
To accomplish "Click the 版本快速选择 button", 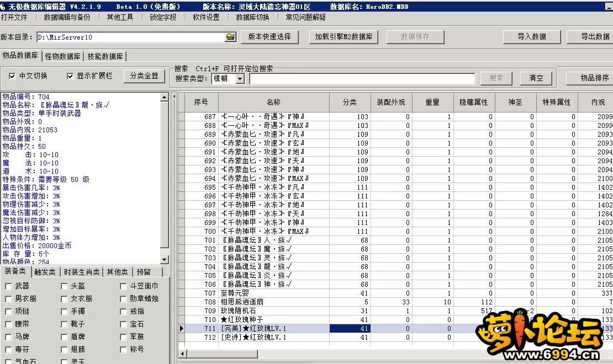I will (x=269, y=37).
